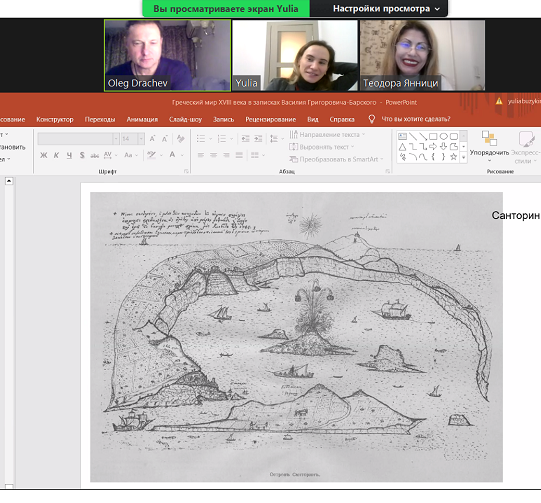Open the Вид ribbon tab

pos(313,119)
